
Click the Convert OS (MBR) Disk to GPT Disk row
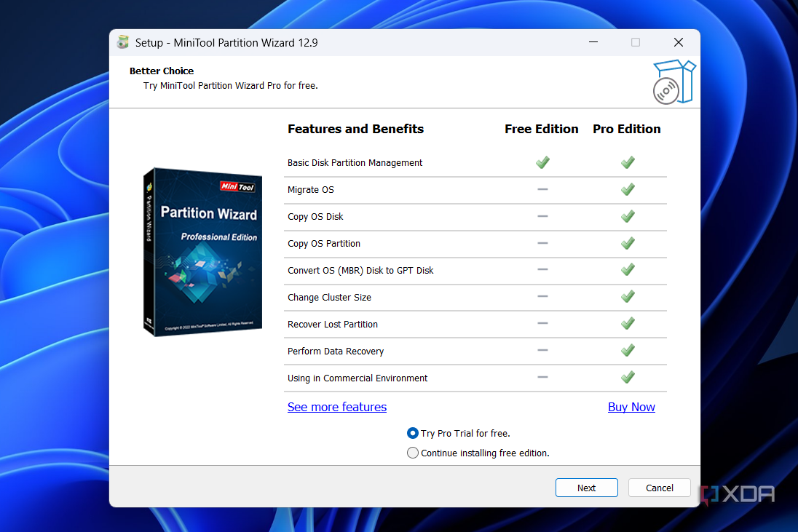360,270
